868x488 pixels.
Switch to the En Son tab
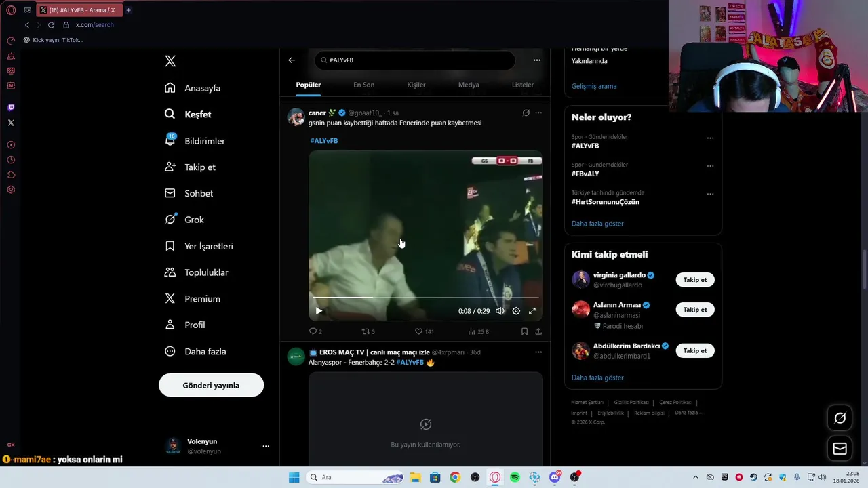click(x=363, y=85)
